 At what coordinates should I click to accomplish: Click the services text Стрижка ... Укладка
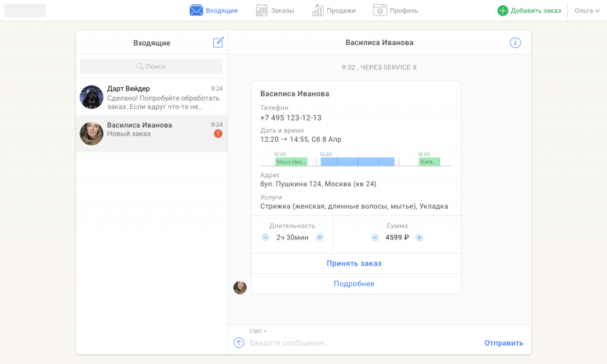pos(354,206)
